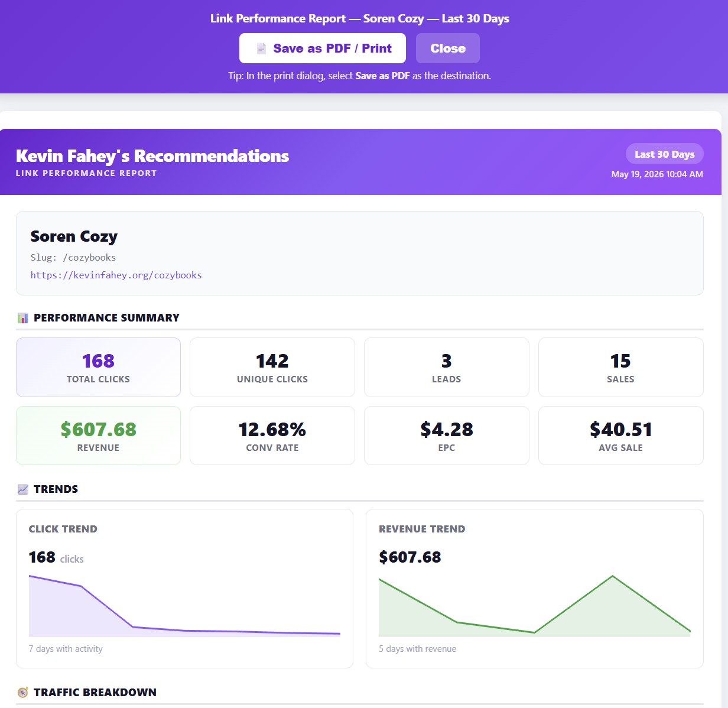Click the Traffic Breakdown section heading

coord(95,692)
